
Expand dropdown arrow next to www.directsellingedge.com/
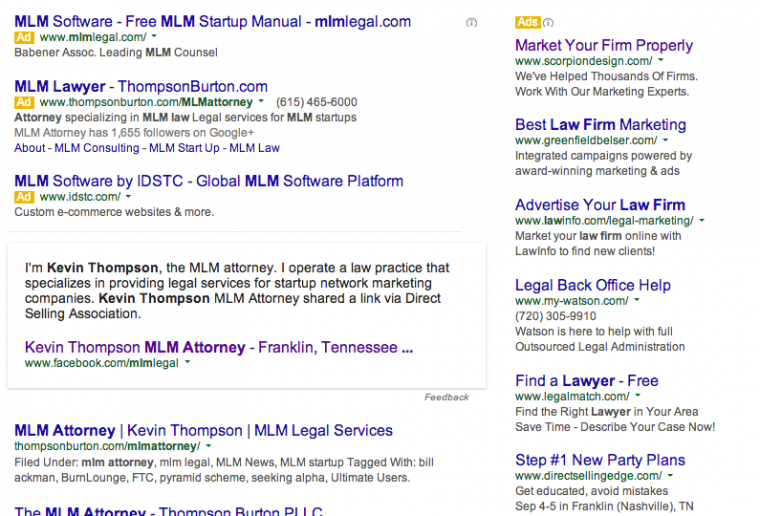point(670,475)
